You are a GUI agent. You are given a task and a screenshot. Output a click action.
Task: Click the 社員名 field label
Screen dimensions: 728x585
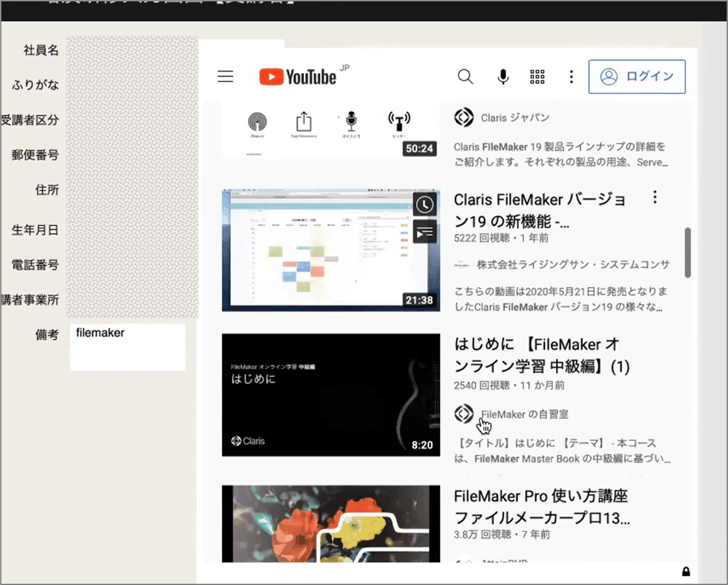coord(41,50)
